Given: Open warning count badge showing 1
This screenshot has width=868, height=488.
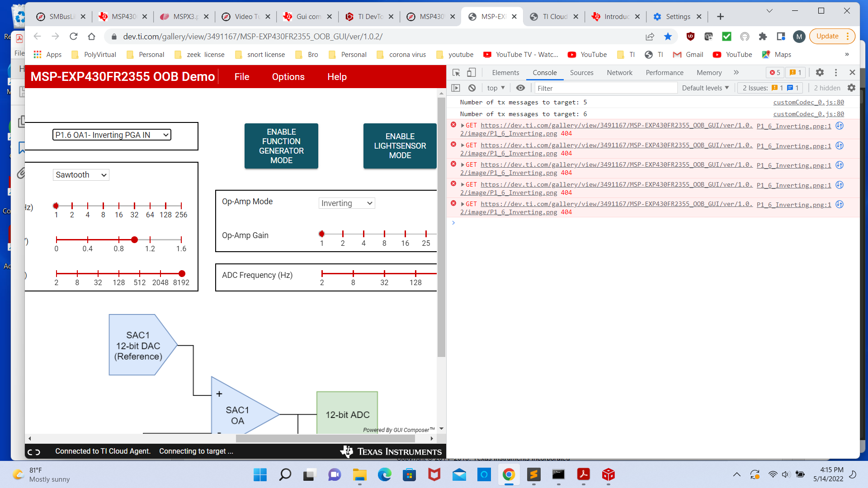Looking at the screenshot, I should pos(795,72).
